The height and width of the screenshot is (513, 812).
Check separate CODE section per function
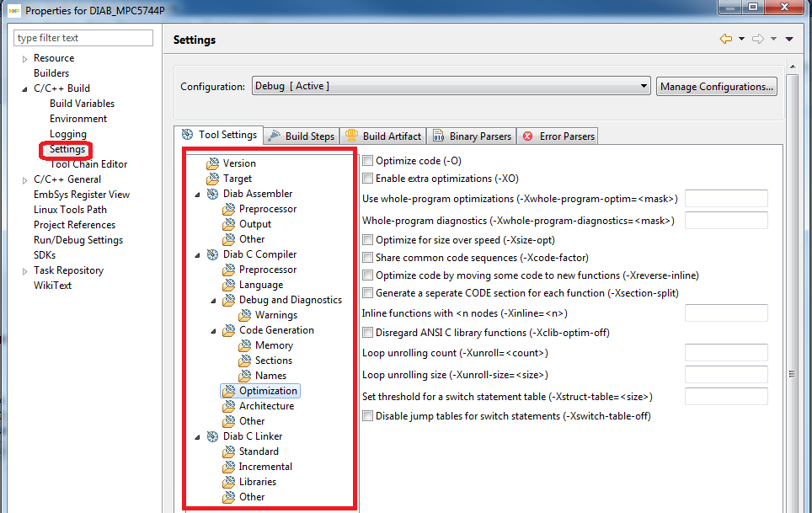click(368, 292)
